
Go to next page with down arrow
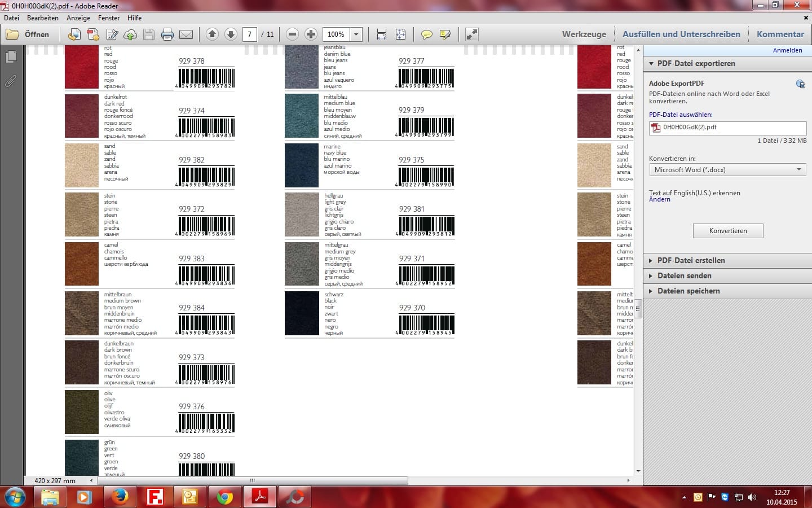(x=231, y=34)
